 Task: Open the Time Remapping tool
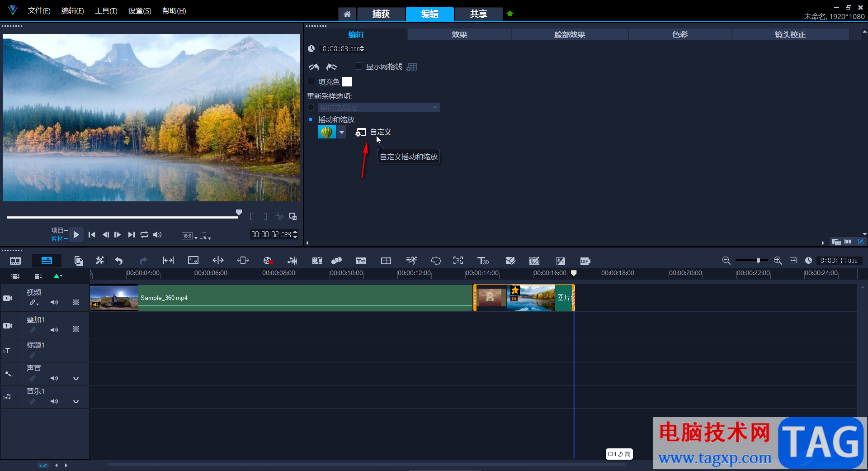(x=411, y=261)
